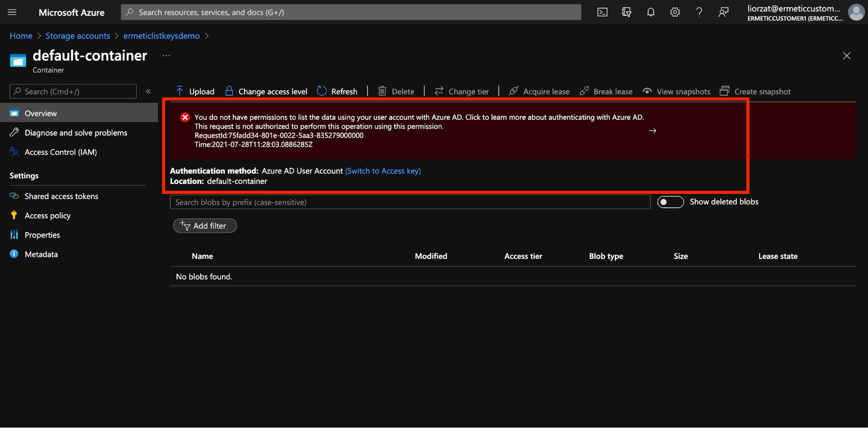Refresh the container listing
Screen dimensions: 868x428
click(337, 91)
